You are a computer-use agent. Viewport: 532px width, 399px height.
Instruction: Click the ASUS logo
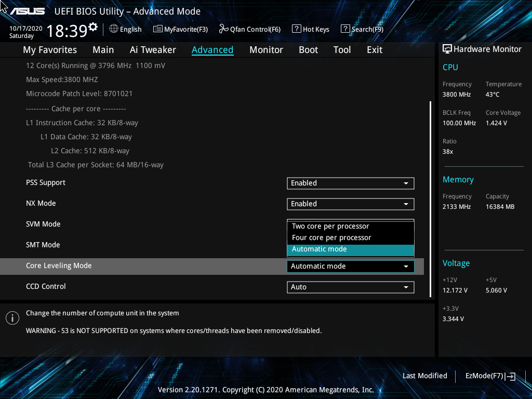pyautogui.click(x=27, y=11)
